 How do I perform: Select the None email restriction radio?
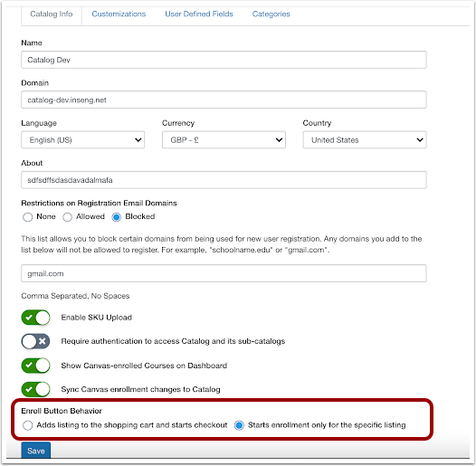28,217
